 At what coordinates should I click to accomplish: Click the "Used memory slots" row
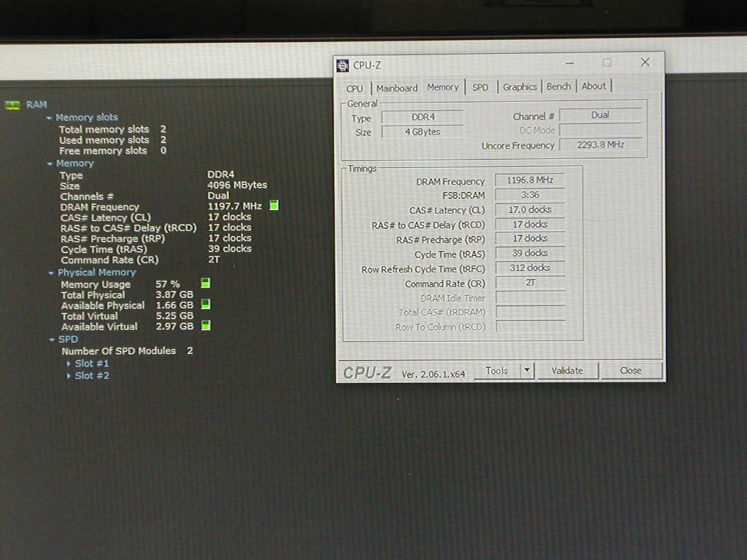[113, 140]
